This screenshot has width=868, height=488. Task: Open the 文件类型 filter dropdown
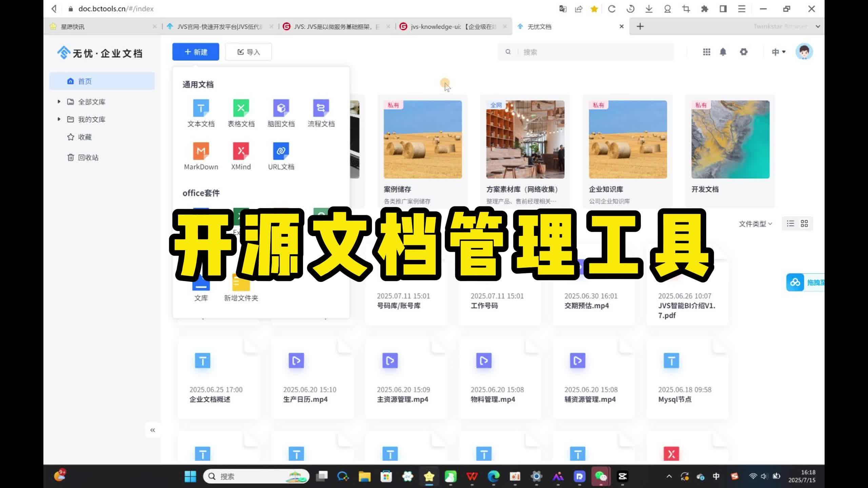(755, 224)
